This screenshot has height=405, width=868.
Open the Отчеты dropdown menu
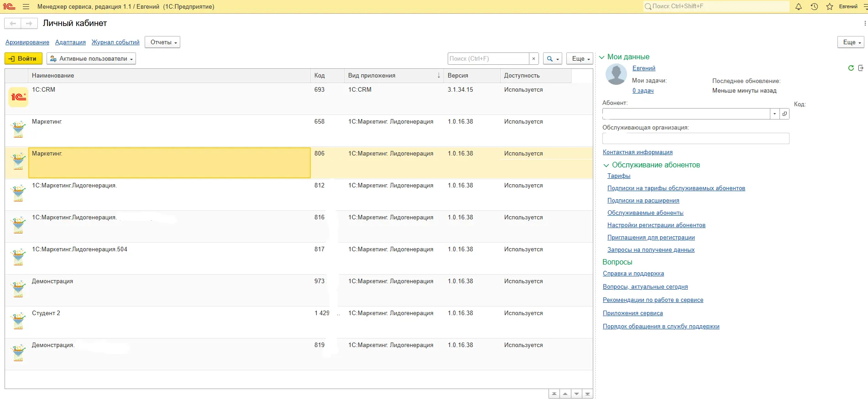coord(162,42)
